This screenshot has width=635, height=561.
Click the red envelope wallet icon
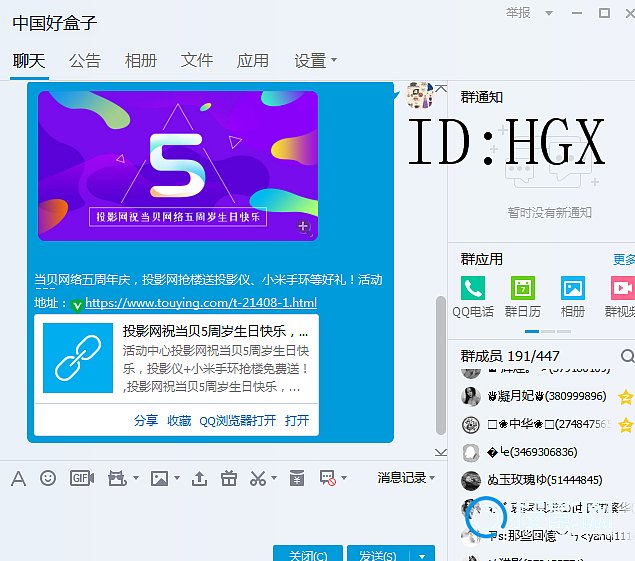[297, 478]
